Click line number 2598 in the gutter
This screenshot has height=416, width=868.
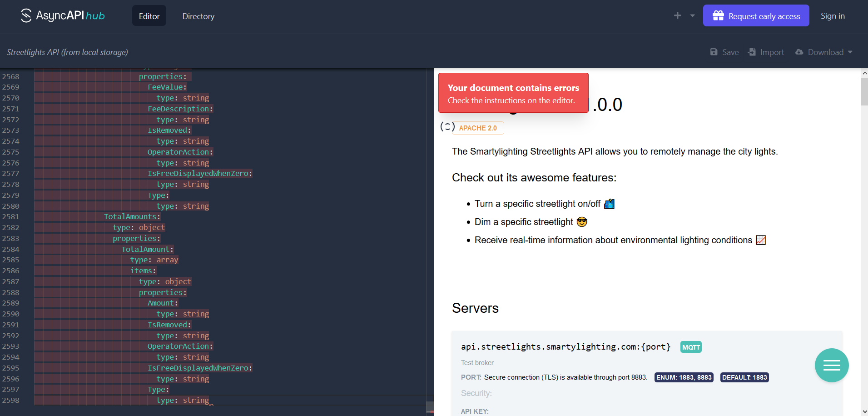[11, 400]
